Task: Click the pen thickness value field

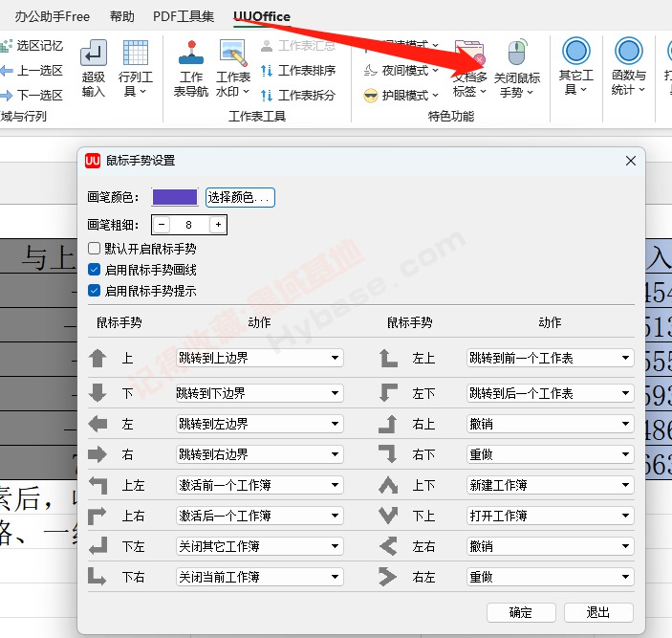Action: coord(189,224)
